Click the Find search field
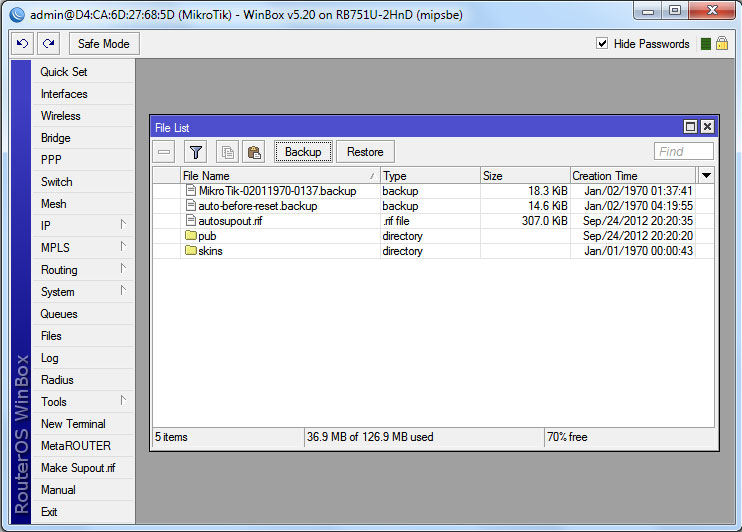The image size is (742, 532). coord(683,152)
